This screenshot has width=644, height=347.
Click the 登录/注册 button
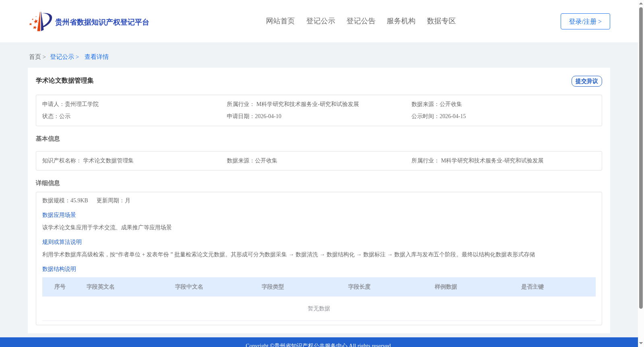coord(585,21)
